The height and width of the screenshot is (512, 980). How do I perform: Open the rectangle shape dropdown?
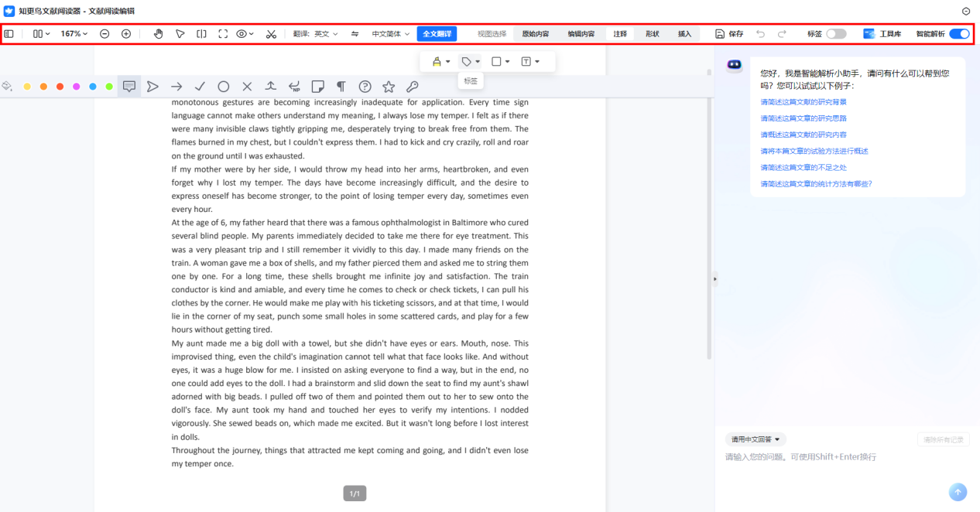501,61
